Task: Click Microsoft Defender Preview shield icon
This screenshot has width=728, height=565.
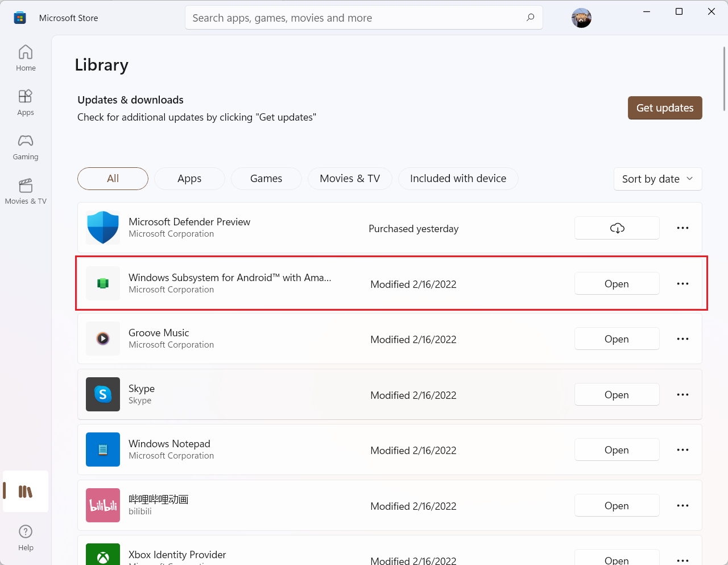Action: click(103, 228)
